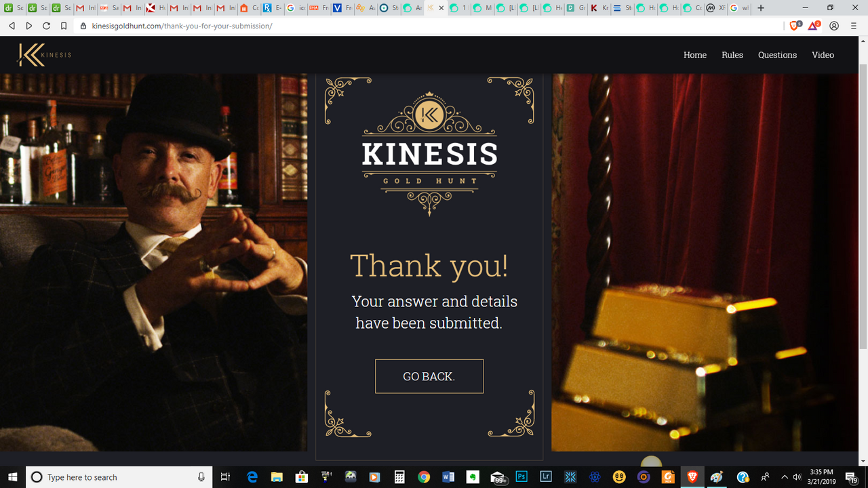Open the browser main menu hamburger
Screen dimensions: 868x488
point(852,26)
